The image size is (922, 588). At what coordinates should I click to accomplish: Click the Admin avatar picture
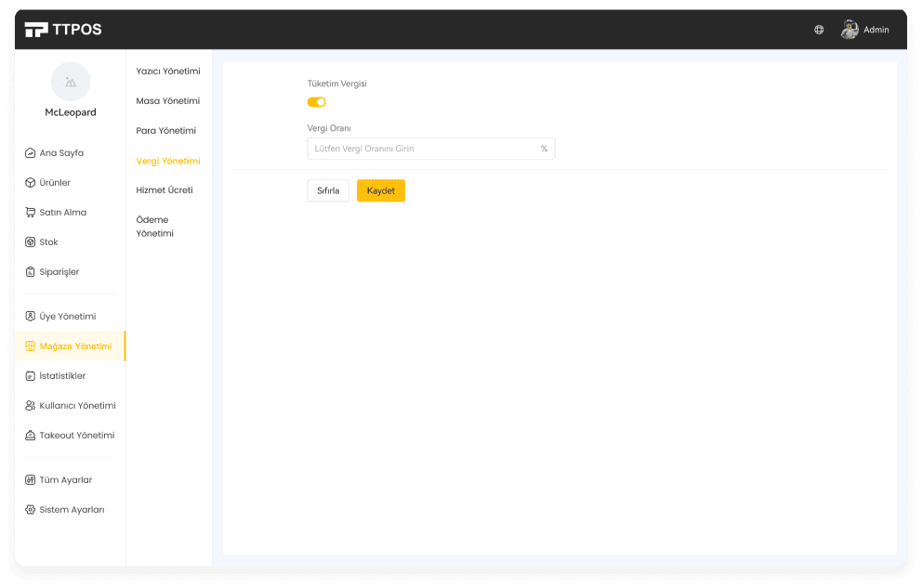point(850,30)
